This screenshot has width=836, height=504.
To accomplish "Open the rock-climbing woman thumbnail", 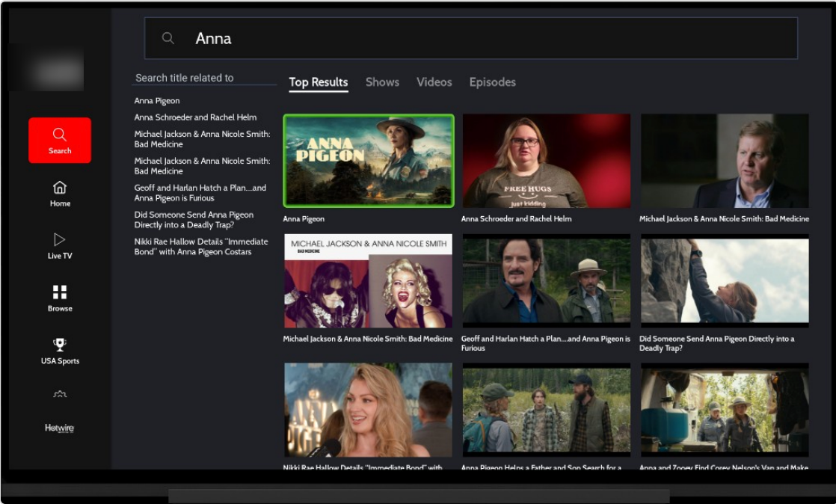I will (x=725, y=280).
